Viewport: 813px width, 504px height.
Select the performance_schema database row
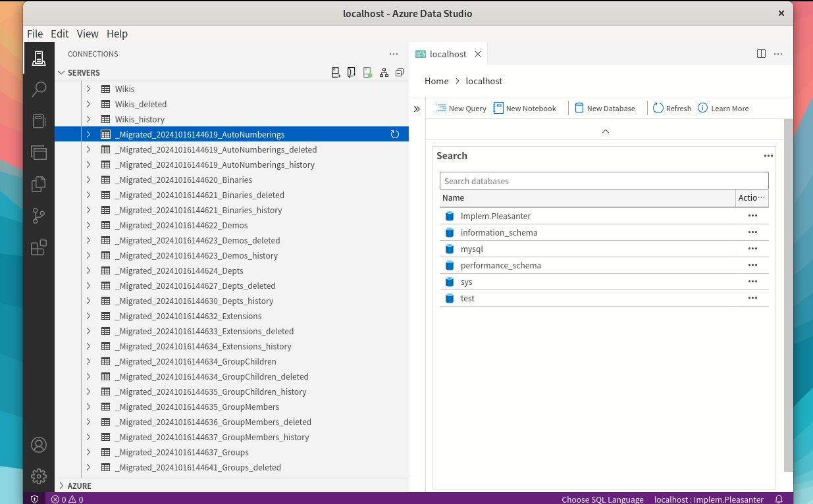(604, 265)
